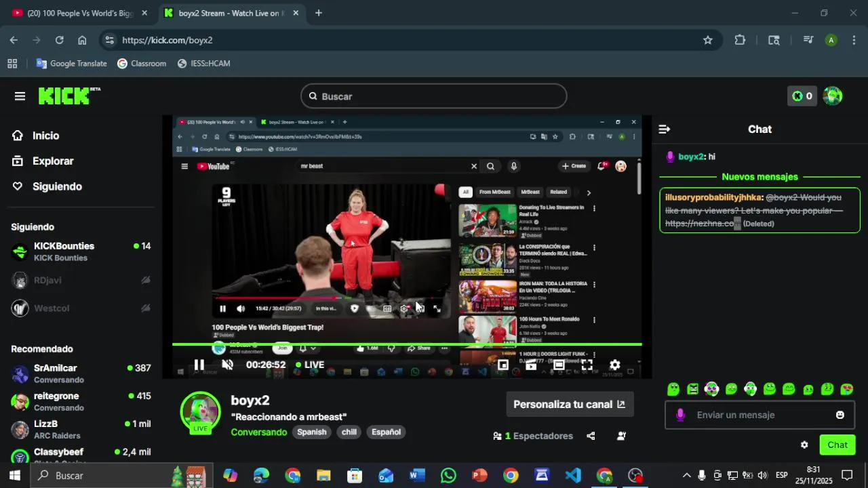Open reitegrone recommended channel

(x=81, y=401)
